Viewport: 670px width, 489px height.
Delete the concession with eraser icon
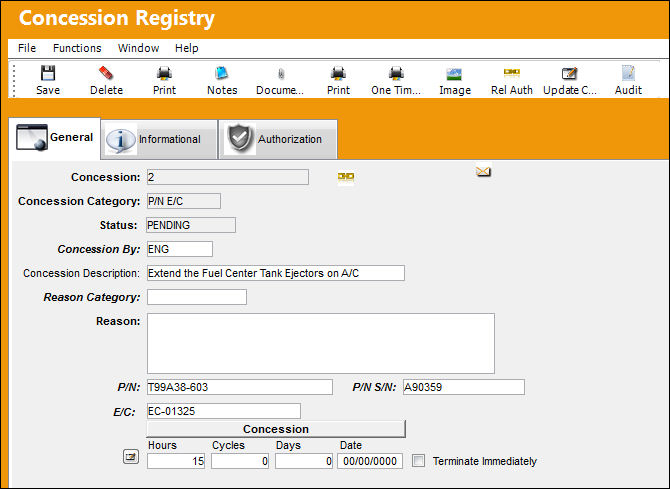[106, 80]
